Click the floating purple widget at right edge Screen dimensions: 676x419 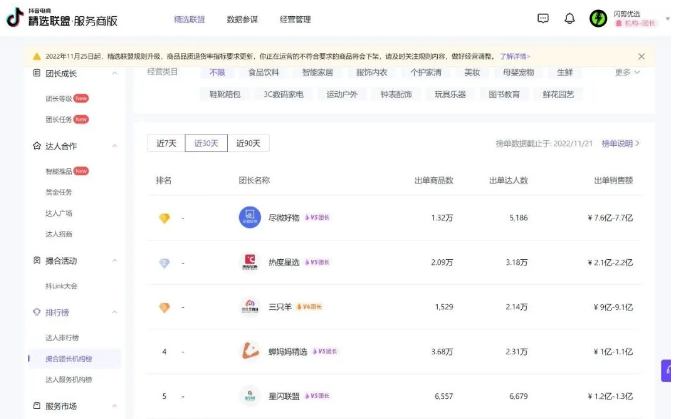(x=667, y=370)
